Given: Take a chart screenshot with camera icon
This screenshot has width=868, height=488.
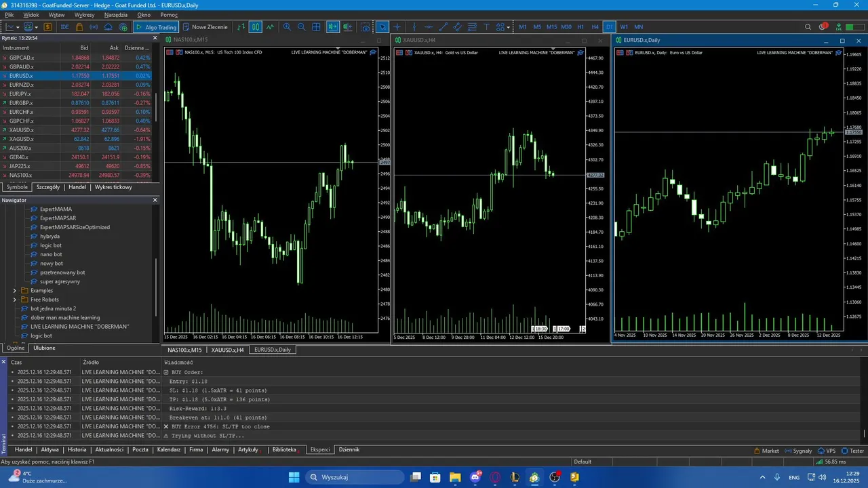Looking at the screenshot, I should pyautogui.click(x=366, y=27).
